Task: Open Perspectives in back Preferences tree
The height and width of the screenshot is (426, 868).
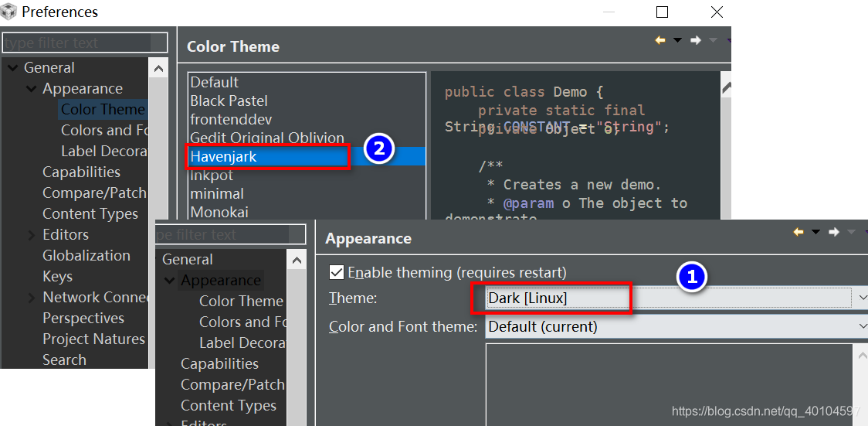Action: tap(83, 318)
